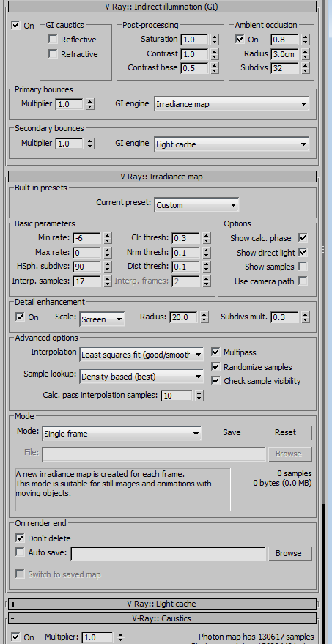Click the Subdivs mult. spinner arrows
Screen dimensions: 332x644
coord(305,317)
